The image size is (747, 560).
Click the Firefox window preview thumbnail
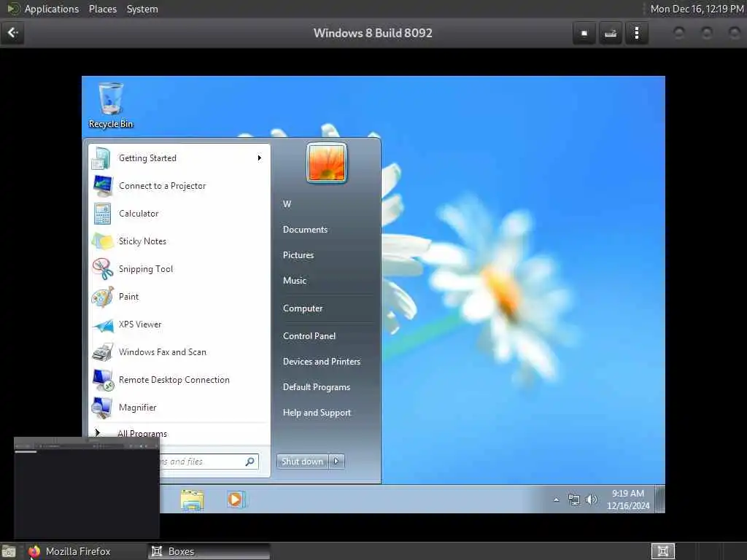[87, 488]
